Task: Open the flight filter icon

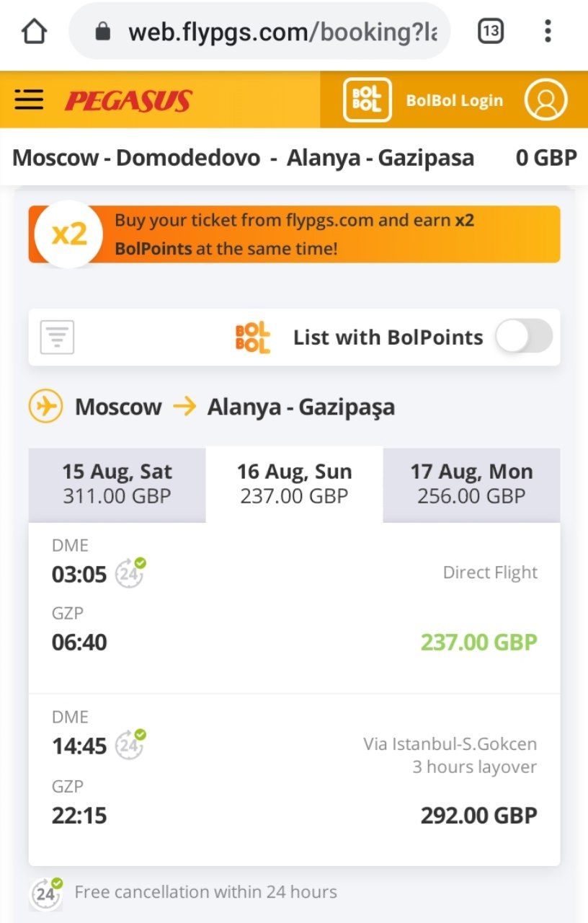Action: [57, 337]
